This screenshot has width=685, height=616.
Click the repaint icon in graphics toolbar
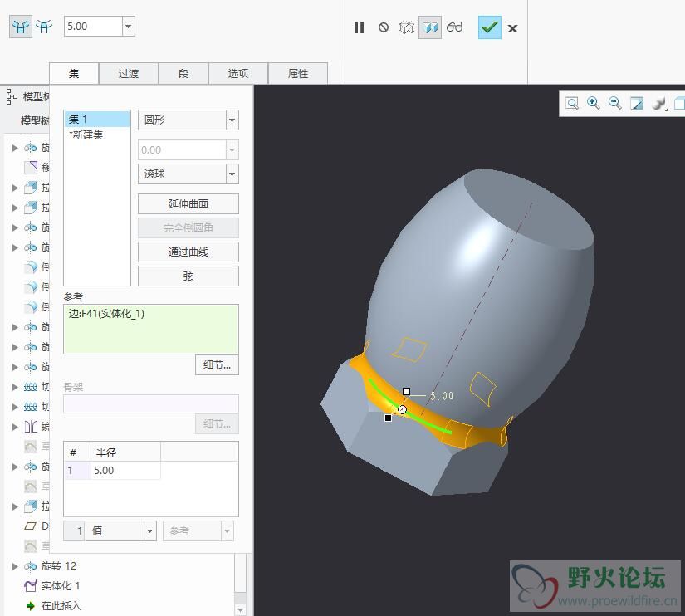pyautogui.click(x=637, y=104)
